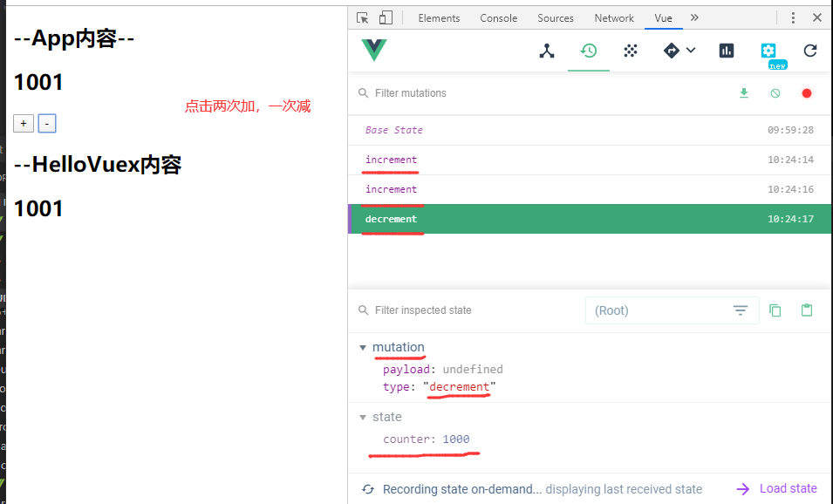The width and height of the screenshot is (833, 504).
Task: Collapse the state section
Action: (363, 417)
